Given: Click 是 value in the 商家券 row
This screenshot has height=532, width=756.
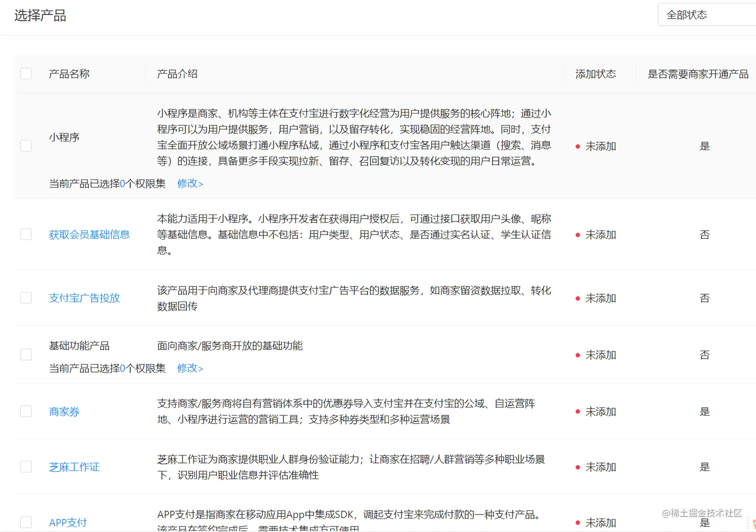Looking at the screenshot, I should pyautogui.click(x=704, y=411).
